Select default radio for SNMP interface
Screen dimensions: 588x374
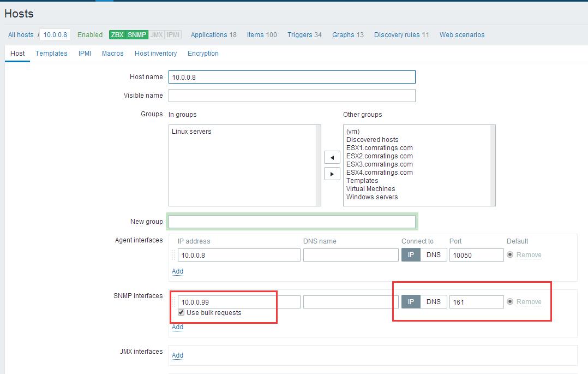510,301
